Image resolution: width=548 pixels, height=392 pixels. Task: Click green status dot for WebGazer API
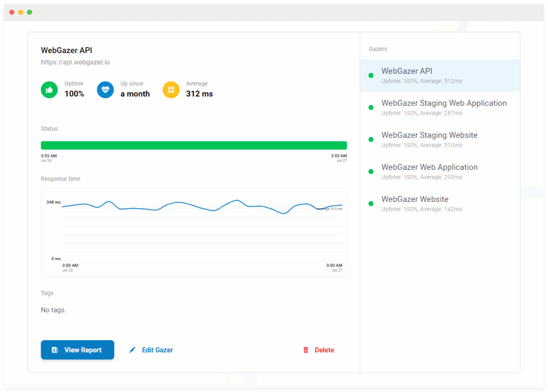pos(371,75)
